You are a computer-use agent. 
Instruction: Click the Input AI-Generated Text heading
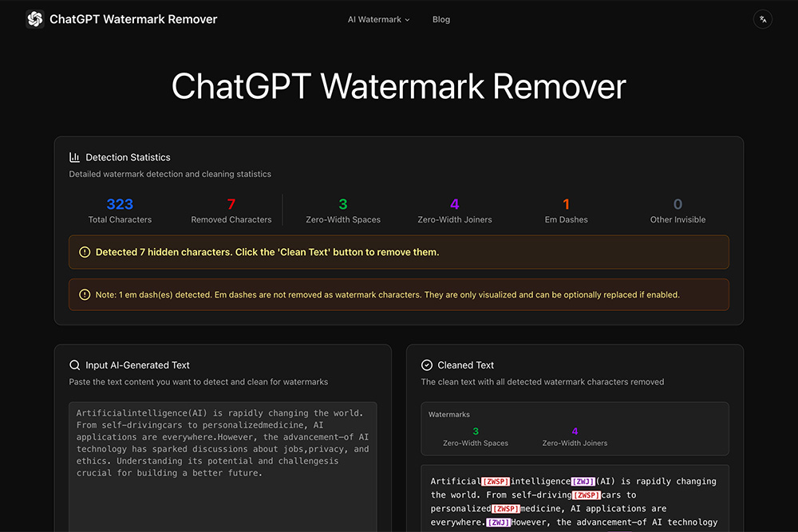[x=137, y=365]
